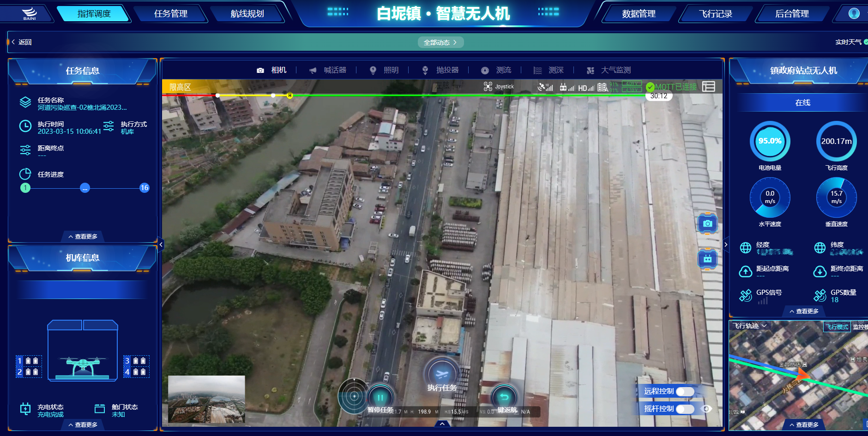Click the HD video signal icon
This screenshot has width=868, height=436.
click(x=586, y=88)
